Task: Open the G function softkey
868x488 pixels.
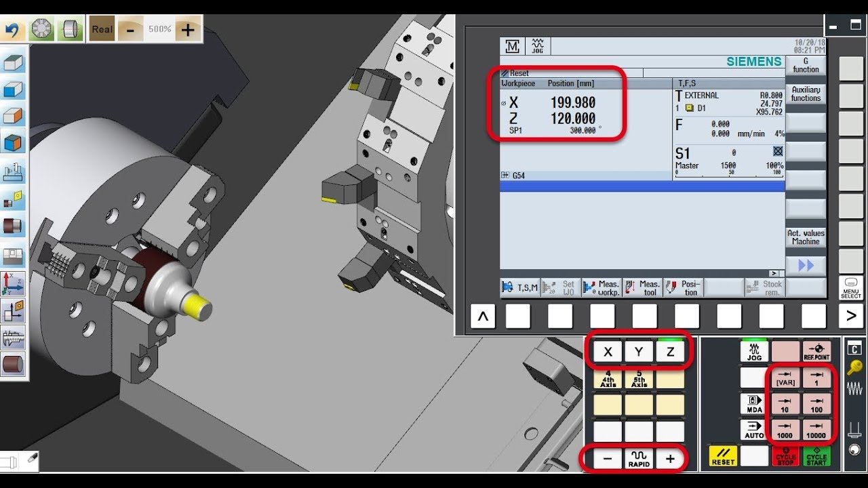Action: pos(806,66)
